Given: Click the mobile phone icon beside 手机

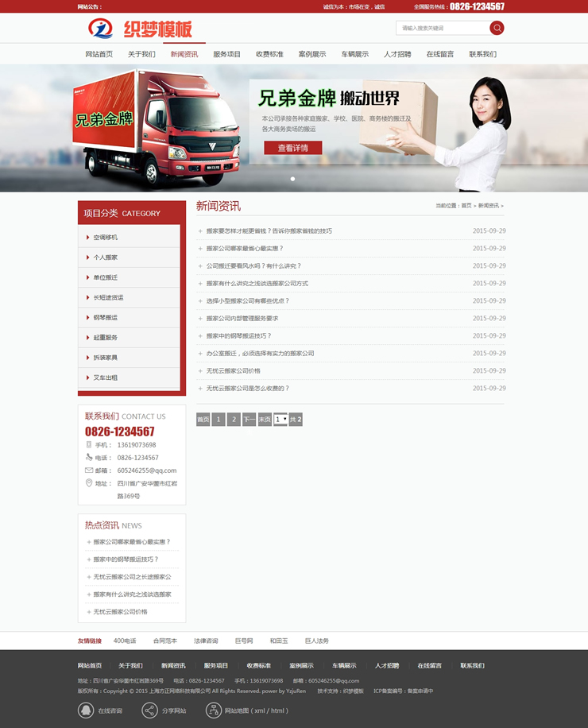Looking at the screenshot, I should 89,444.
